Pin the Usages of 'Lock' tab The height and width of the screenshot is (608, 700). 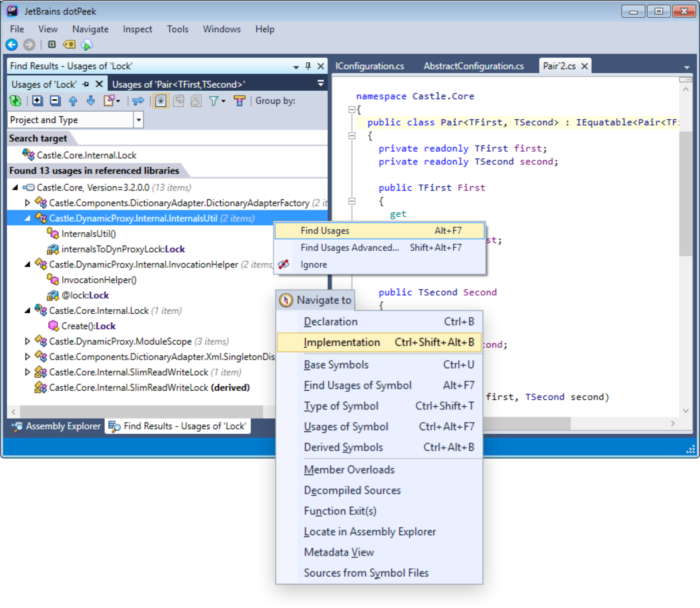[86, 84]
